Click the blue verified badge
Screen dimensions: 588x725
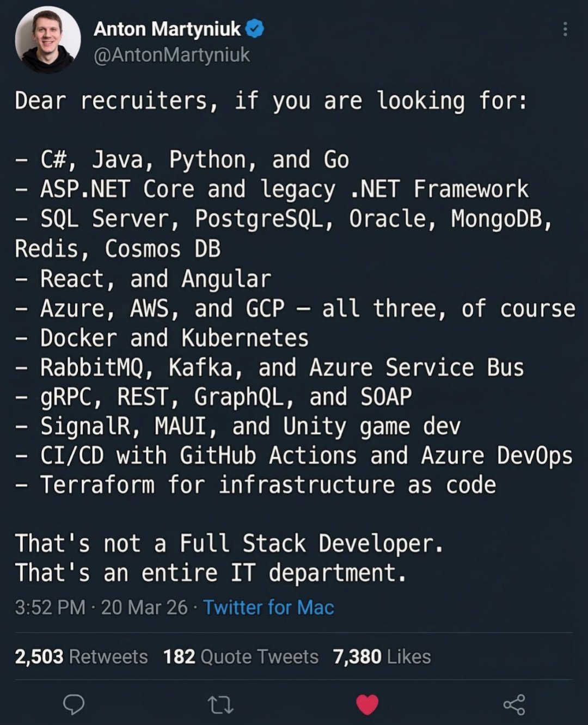pyautogui.click(x=255, y=29)
